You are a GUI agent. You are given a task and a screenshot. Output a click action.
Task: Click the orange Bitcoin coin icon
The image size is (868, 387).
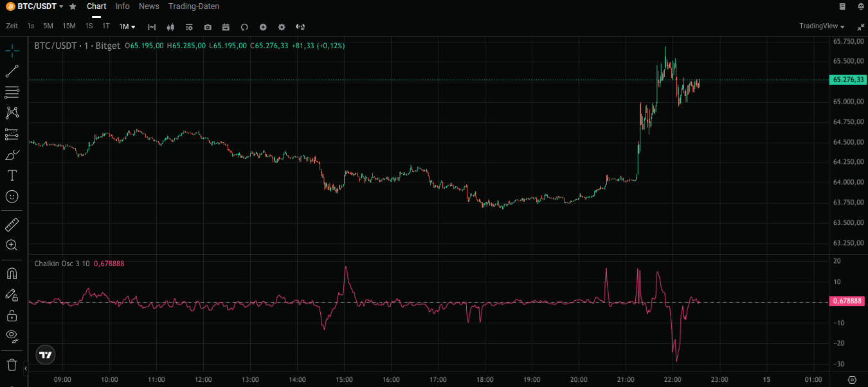point(11,6)
